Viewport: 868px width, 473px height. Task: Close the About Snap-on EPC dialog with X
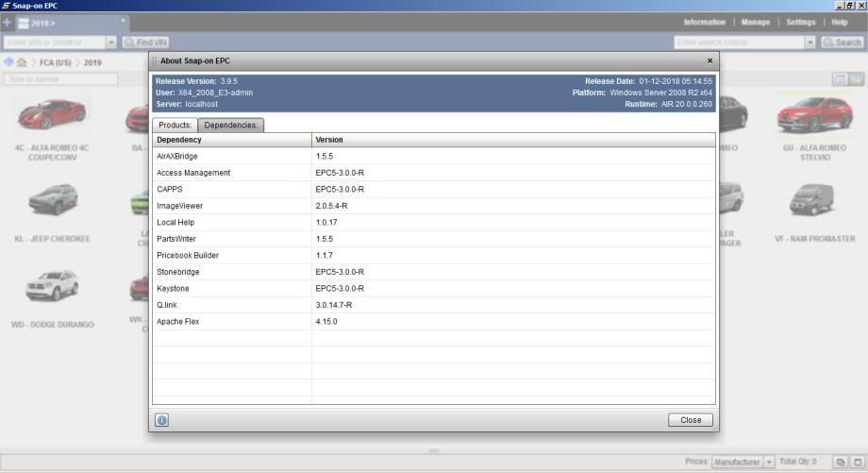pyautogui.click(x=709, y=60)
